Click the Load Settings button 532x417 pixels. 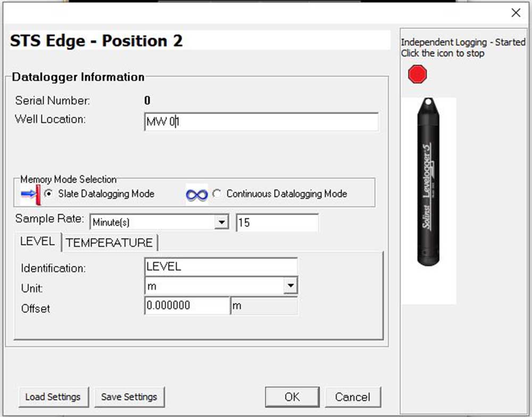click(53, 396)
